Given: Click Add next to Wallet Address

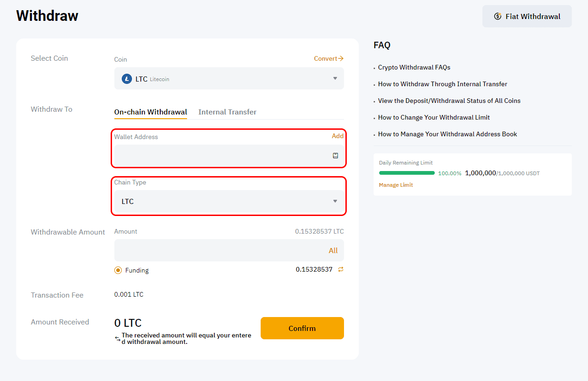Looking at the screenshot, I should tap(338, 136).
